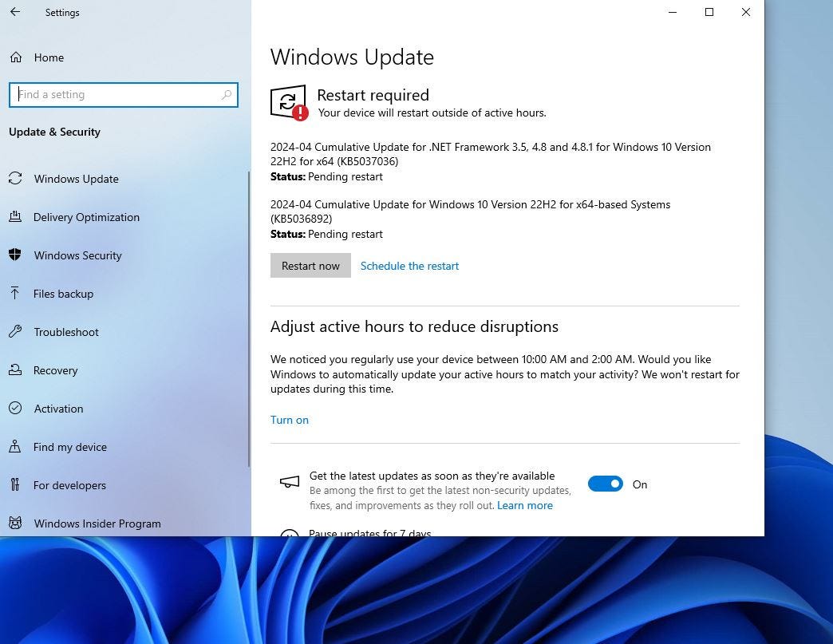Image resolution: width=833 pixels, height=644 pixels.
Task: Click the Delivery Optimization icon
Action: click(15, 217)
